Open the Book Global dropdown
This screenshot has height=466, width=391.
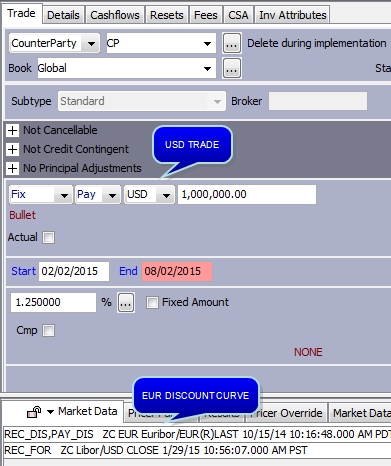click(x=127, y=68)
